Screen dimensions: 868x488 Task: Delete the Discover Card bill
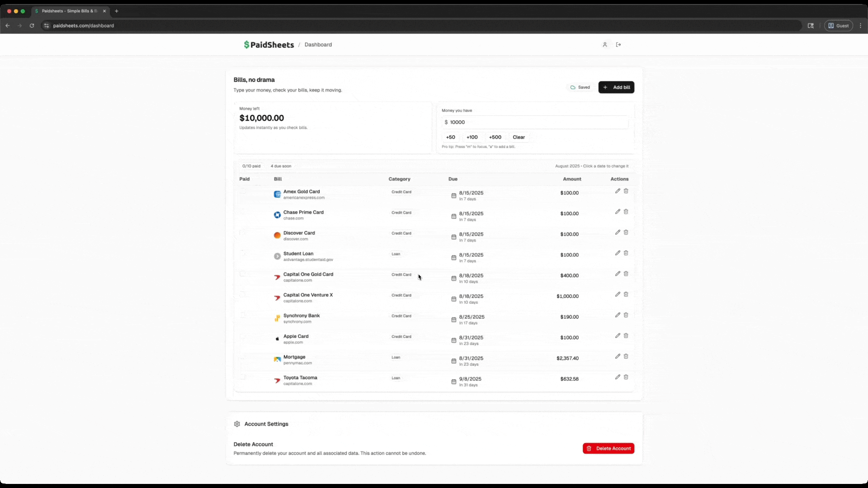[626, 232]
